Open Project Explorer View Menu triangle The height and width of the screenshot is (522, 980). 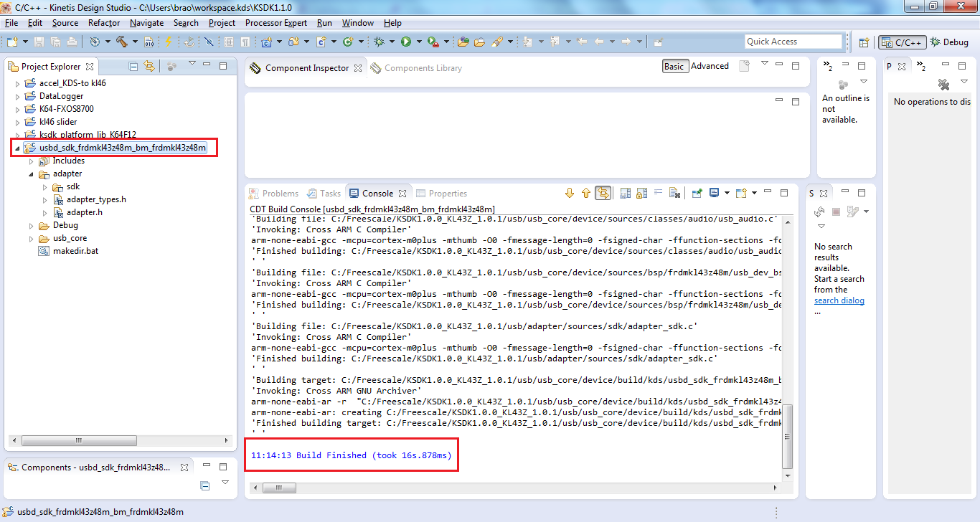[192, 65]
